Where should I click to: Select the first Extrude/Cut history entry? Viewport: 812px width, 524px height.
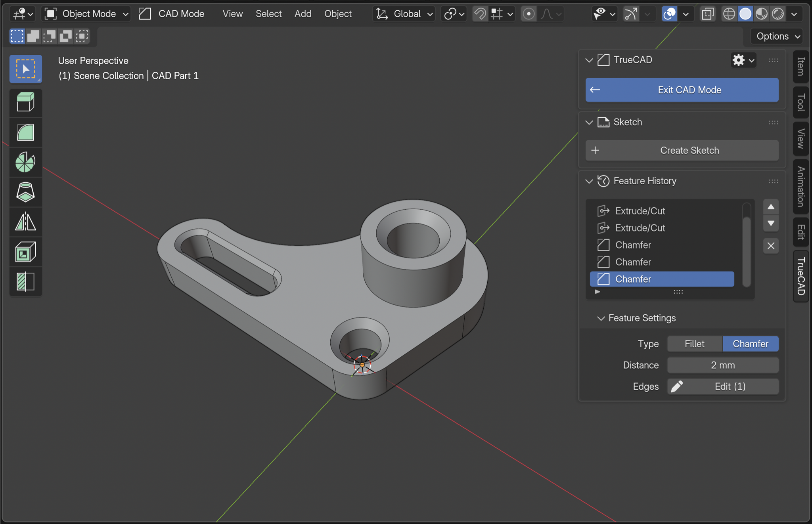(x=662, y=211)
